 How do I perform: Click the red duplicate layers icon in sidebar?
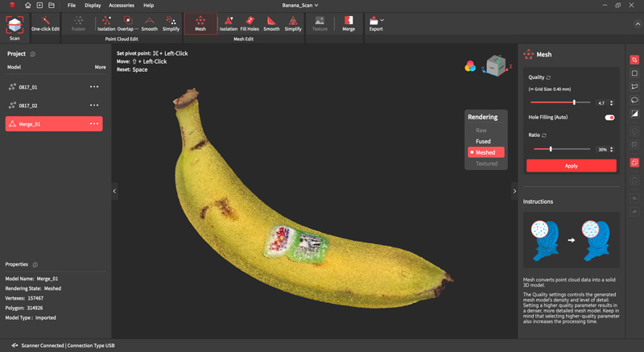point(634,163)
